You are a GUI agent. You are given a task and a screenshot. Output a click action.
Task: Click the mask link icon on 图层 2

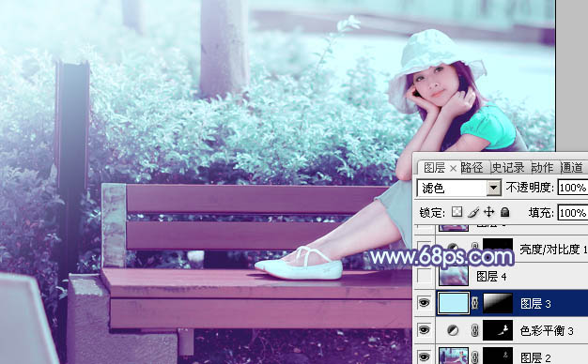point(474,356)
